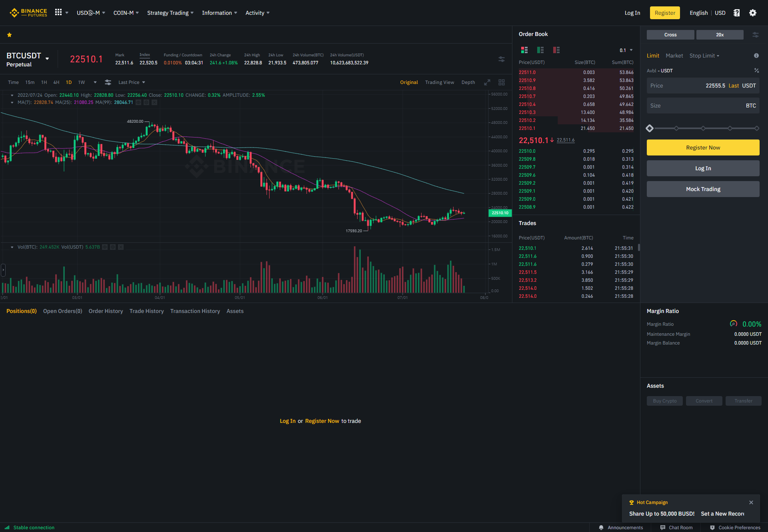This screenshot has height=532, width=768.
Task: Open the apps grid menu icon
Action: coord(58,12)
